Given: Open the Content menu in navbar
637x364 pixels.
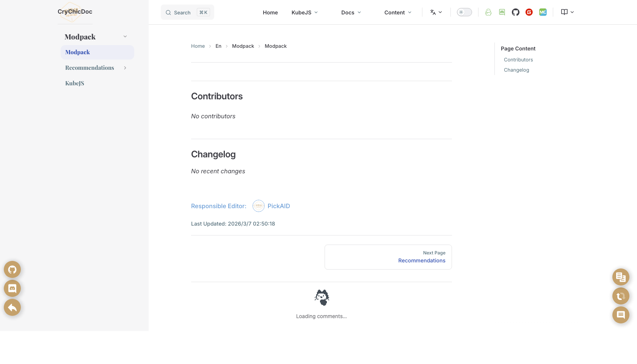Looking at the screenshot, I should point(397,12).
